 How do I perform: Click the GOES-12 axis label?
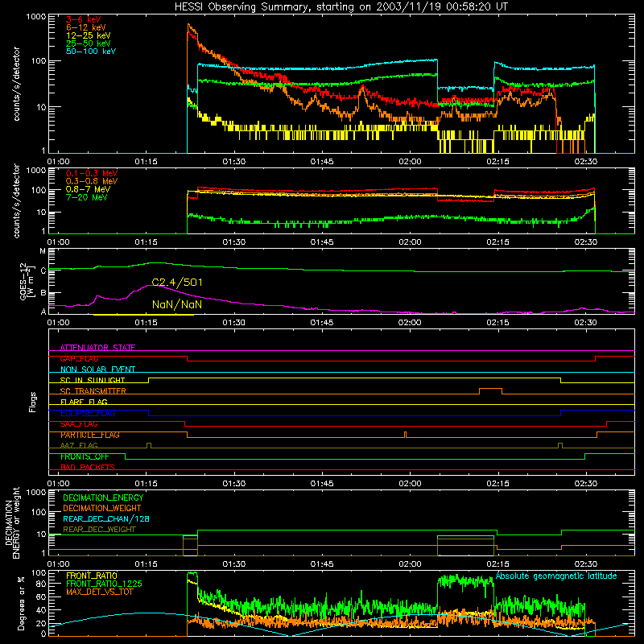(x=27, y=281)
